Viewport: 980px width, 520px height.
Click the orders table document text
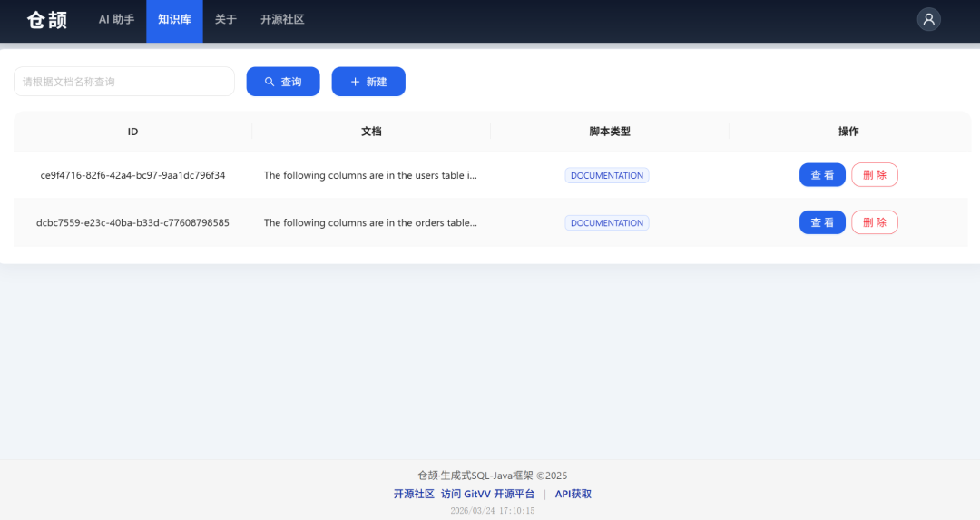(x=370, y=222)
